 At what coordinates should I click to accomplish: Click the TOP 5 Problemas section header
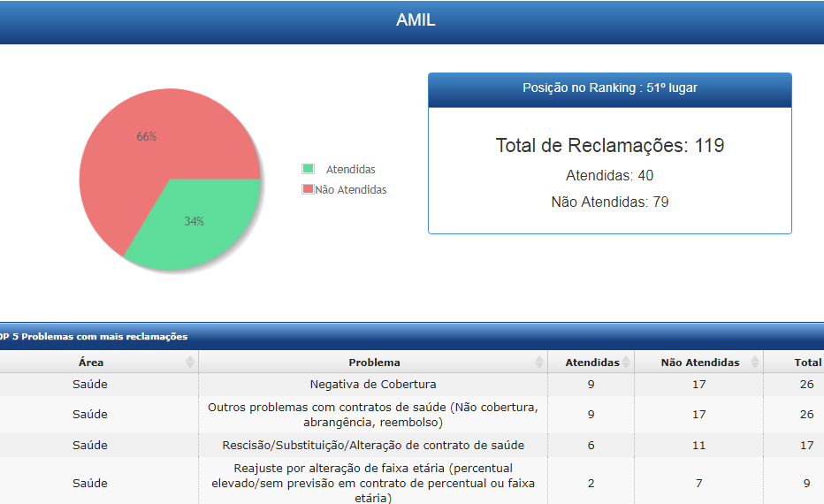pyautogui.click(x=94, y=337)
